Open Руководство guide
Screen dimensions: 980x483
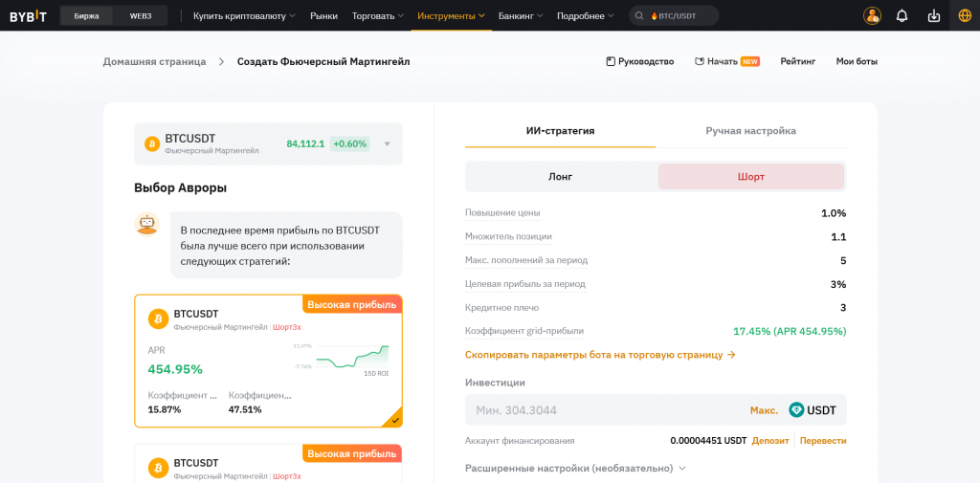640,61
